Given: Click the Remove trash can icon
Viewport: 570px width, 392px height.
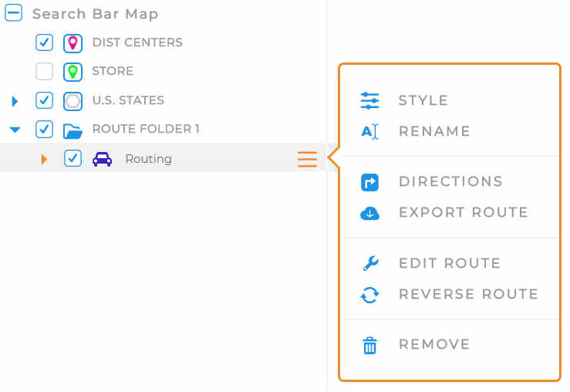Looking at the screenshot, I should pyautogui.click(x=369, y=345).
